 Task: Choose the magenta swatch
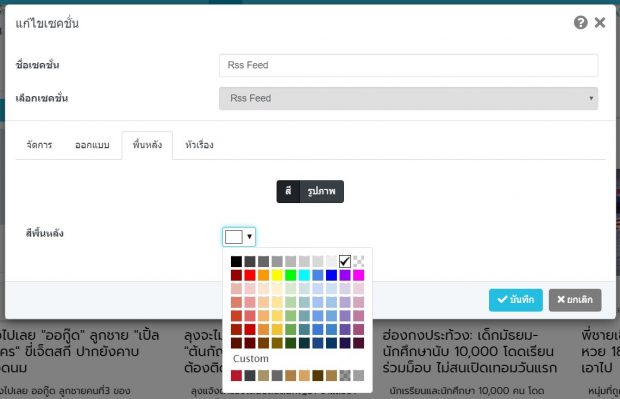point(358,275)
